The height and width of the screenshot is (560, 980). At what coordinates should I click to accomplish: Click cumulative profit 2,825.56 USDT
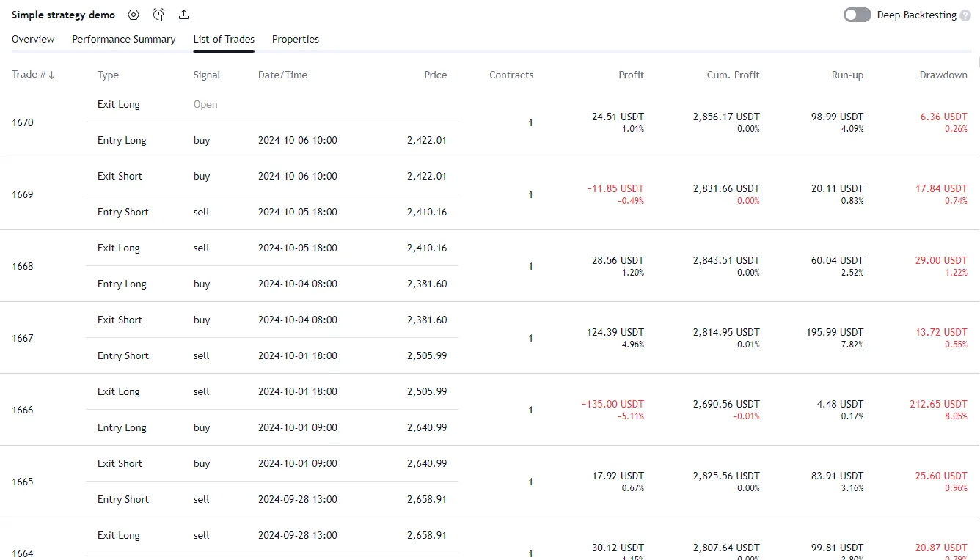click(726, 476)
